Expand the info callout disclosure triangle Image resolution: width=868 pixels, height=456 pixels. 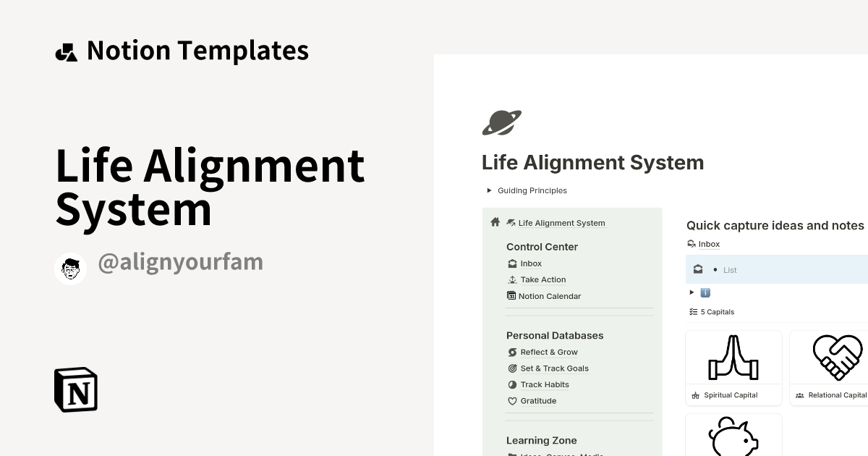pyautogui.click(x=692, y=292)
